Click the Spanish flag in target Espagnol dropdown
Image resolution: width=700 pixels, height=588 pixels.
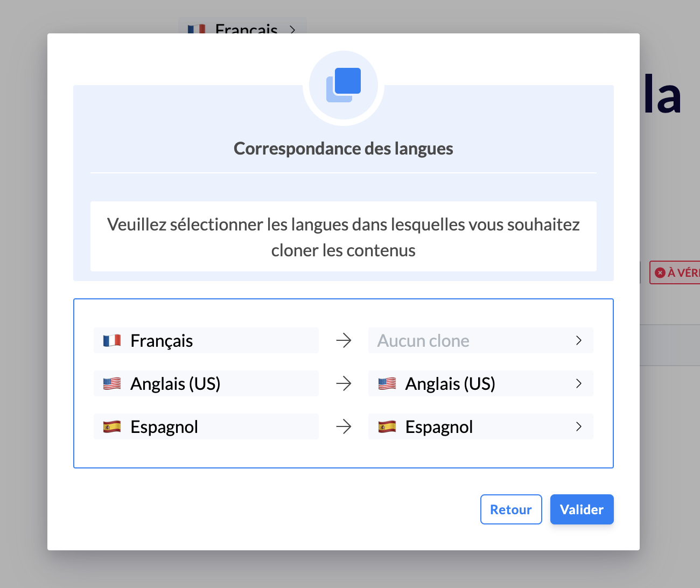point(387,427)
